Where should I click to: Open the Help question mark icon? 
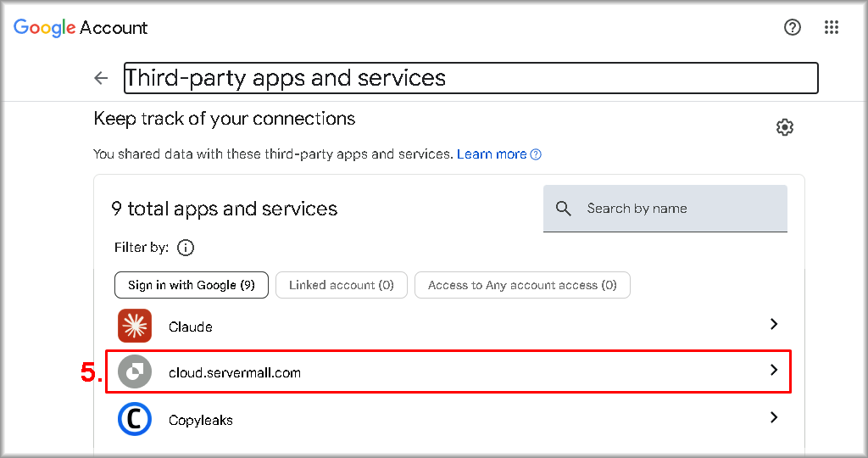793,27
